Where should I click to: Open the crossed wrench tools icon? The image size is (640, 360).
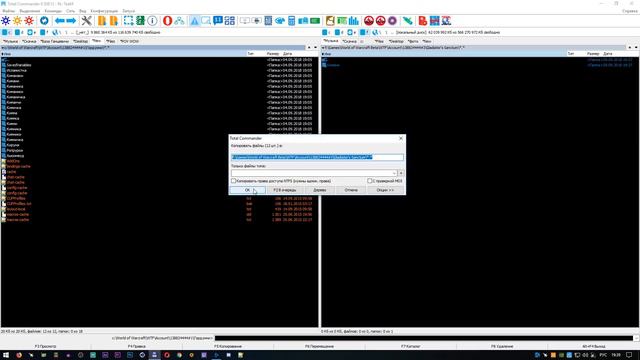pos(87,20)
